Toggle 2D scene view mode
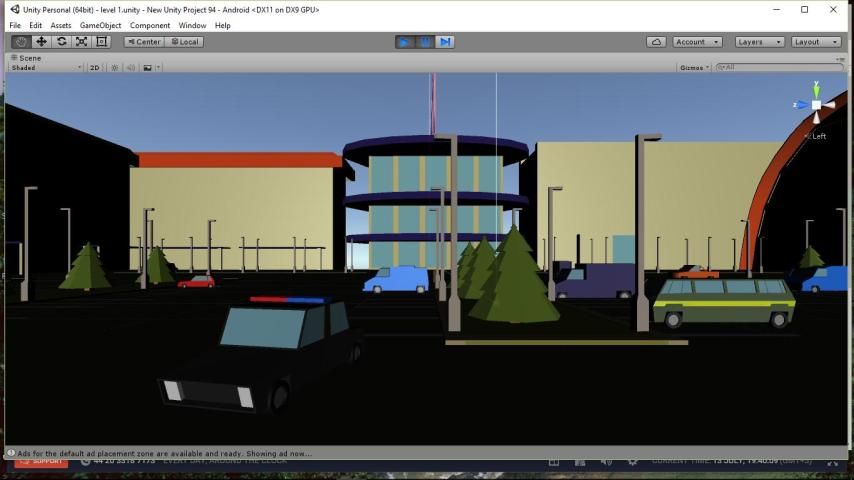 (x=95, y=68)
